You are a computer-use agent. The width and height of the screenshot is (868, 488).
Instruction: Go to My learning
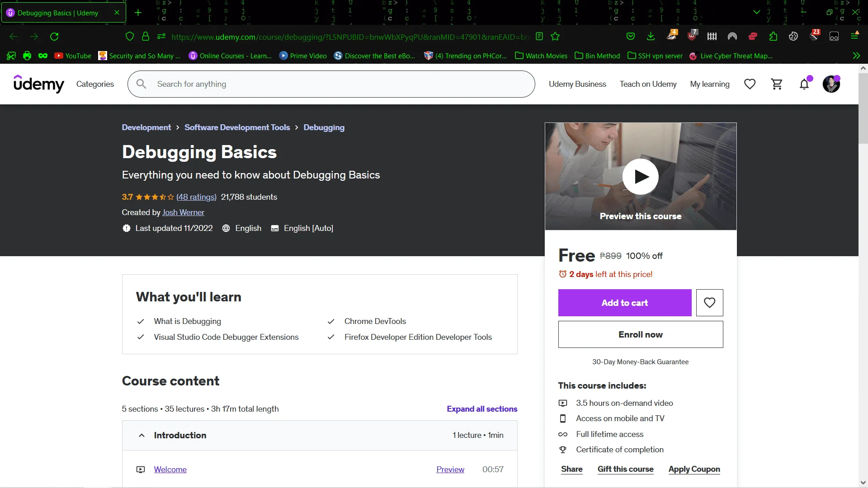[x=710, y=84]
